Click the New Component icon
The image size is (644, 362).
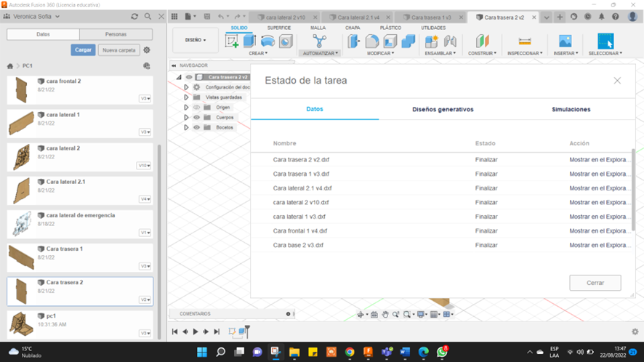coord(432,41)
